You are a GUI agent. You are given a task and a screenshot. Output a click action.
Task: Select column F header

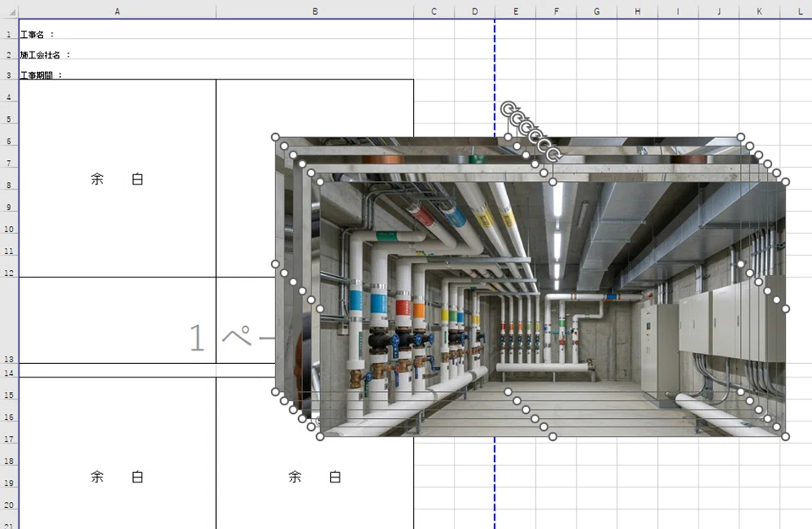556,11
